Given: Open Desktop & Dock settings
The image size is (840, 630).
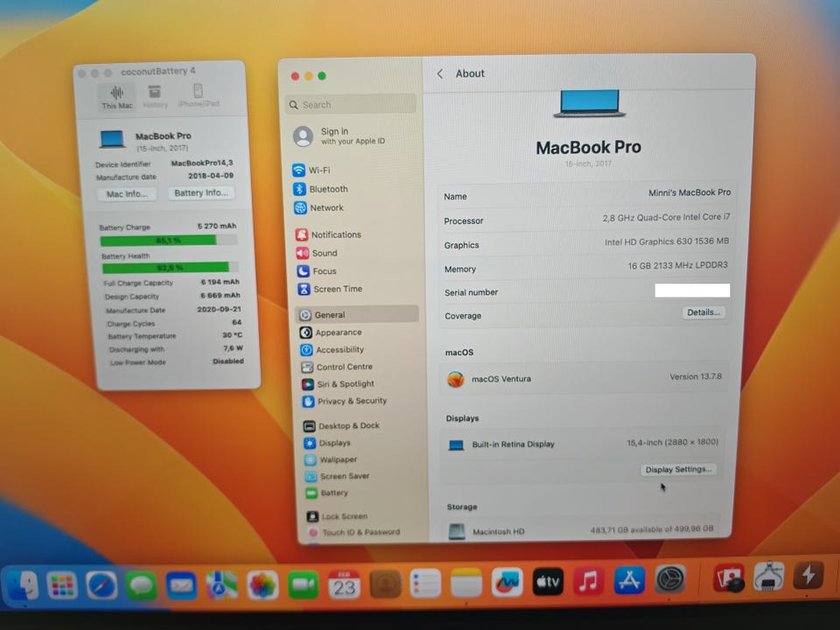Looking at the screenshot, I should pyautogui.click(x=342, y=426).
